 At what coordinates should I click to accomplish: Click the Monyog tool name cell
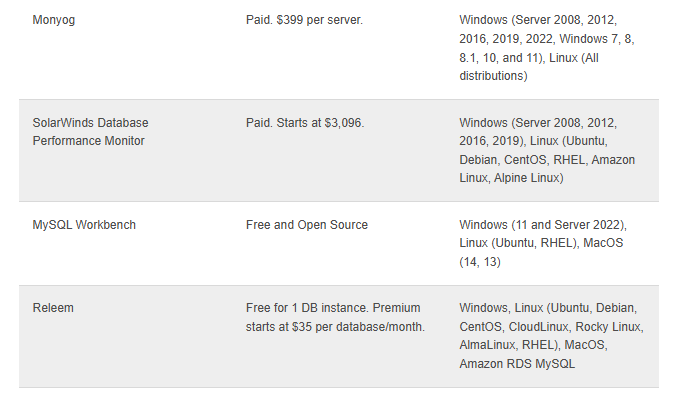click(x=54, y=20)
